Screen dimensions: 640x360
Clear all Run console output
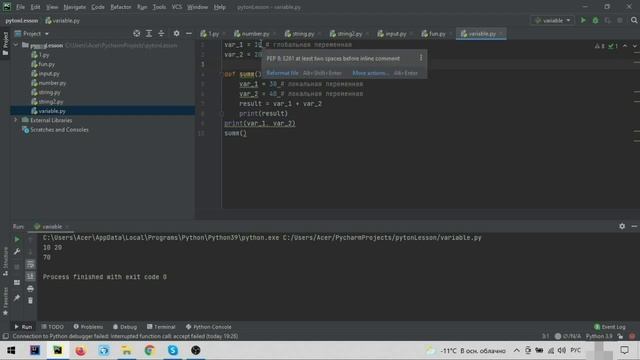pyautogui.click(x=30, y=300)
